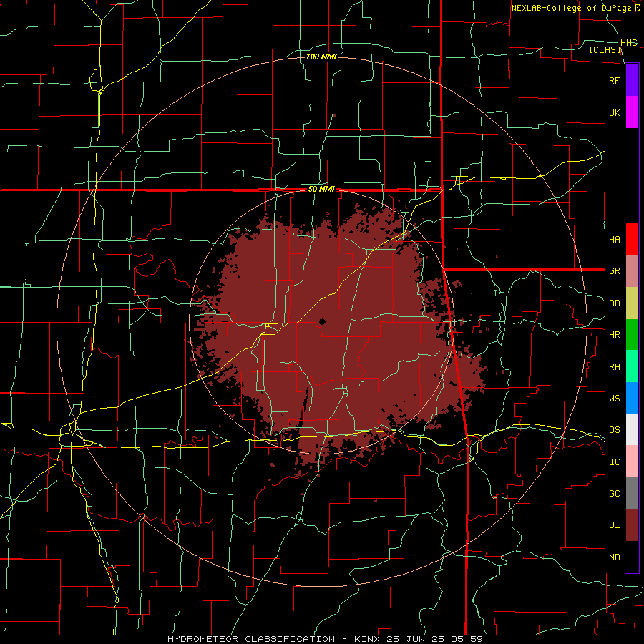644x644 pixels.
Task: Click the DS white legend swatch
Action: (x=632, y=429)
